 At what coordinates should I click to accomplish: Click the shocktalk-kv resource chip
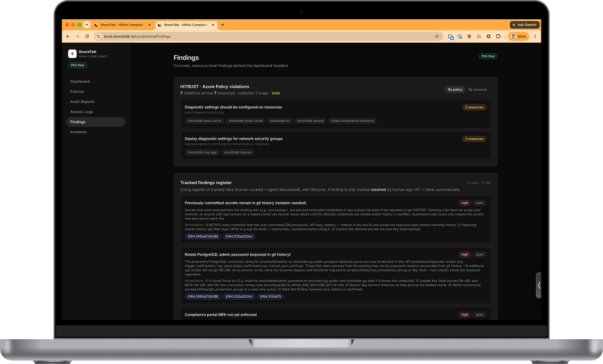pos(280,121)
